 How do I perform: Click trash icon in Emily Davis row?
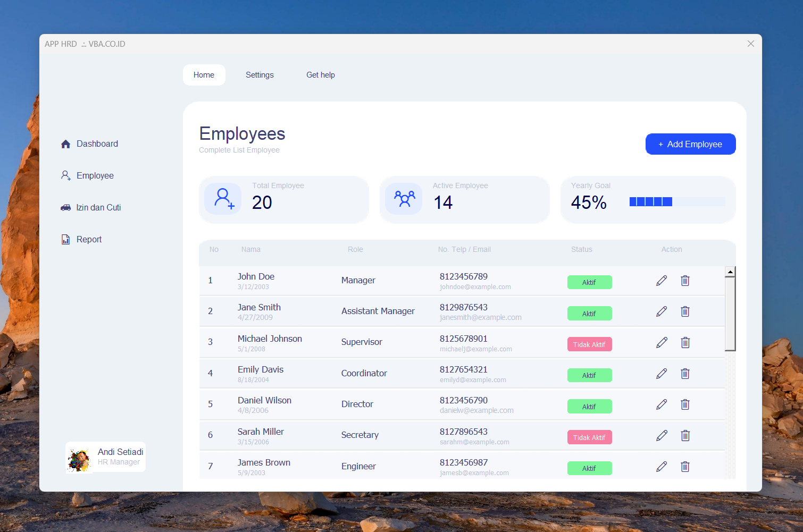click(x=685, y=374)
